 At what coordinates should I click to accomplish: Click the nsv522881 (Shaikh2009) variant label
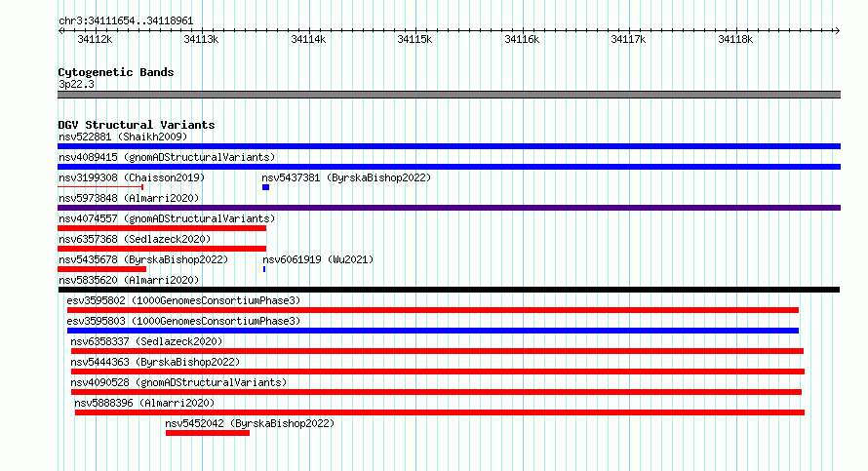coord(123,137)
